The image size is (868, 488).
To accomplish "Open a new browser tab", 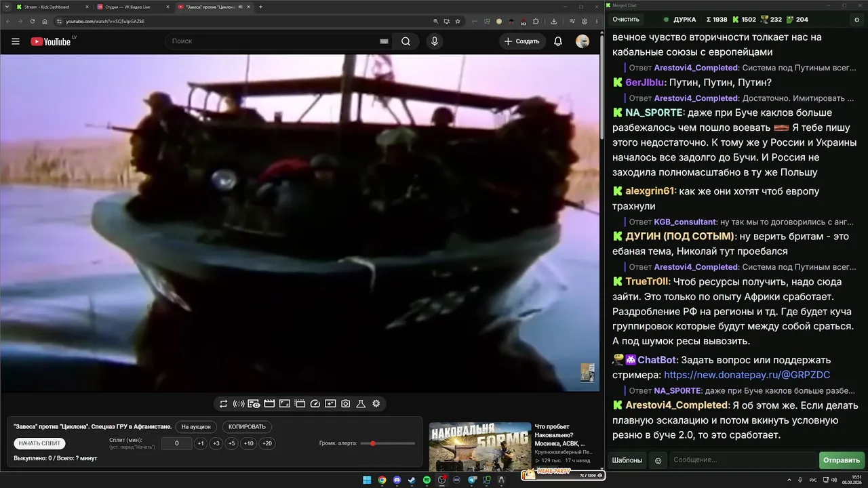I will 261,7.
